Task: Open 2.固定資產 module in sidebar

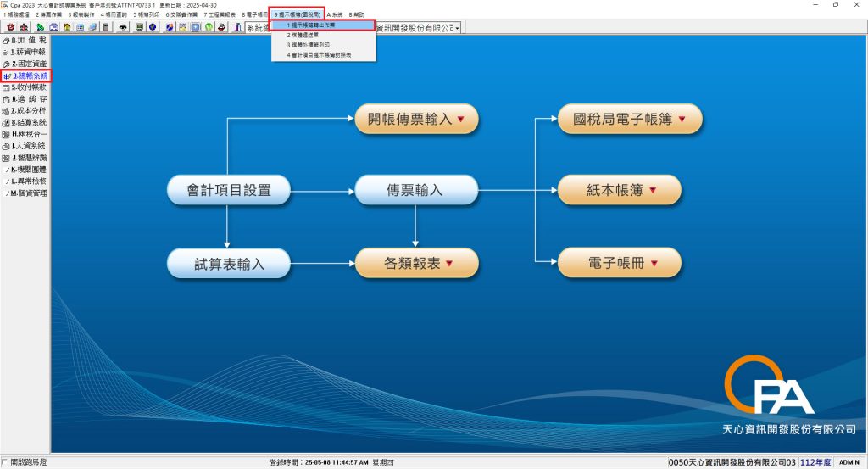Action: coord(25,64)
